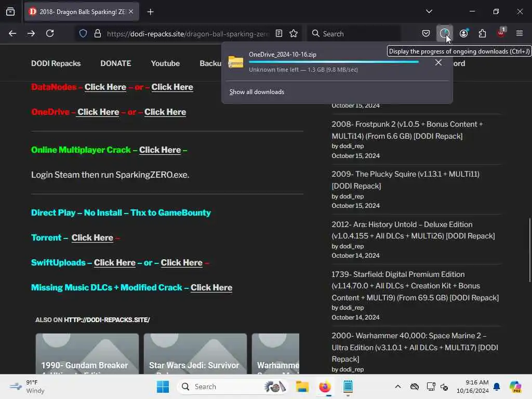Open the zip file icon in downloads
Image resolution: width=532 pixels, height=399 pixels.
[235, 62]
